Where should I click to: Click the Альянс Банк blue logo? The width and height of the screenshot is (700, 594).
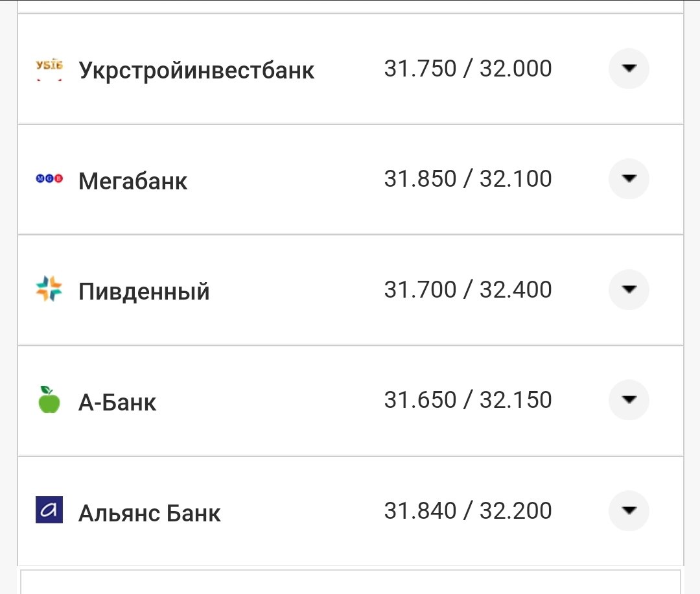tap(49, 510)
